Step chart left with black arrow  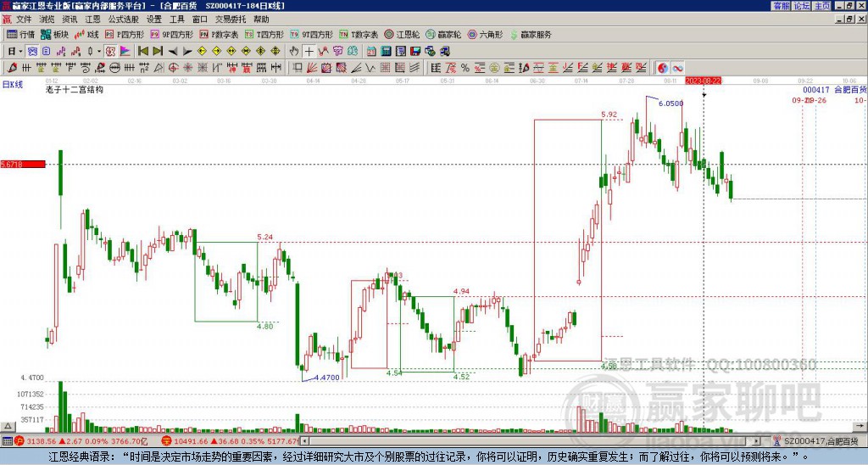pyautogui.click(x=173, y=52)
